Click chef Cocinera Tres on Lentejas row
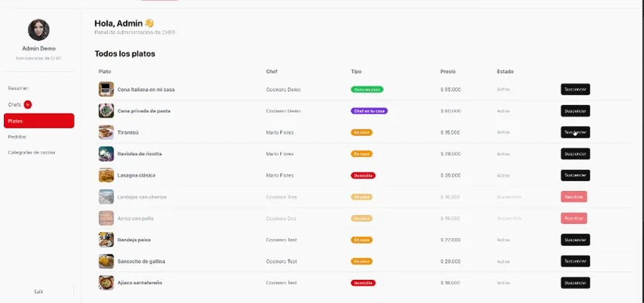The height and width of the screenshot is (303, 644). tap(281, 197)
